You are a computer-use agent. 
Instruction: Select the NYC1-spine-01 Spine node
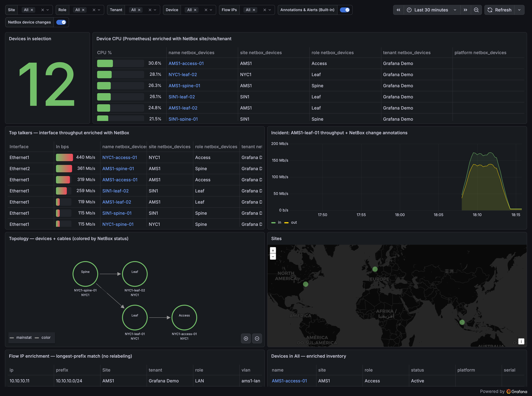pyautogui.click(x=85, y=274)
